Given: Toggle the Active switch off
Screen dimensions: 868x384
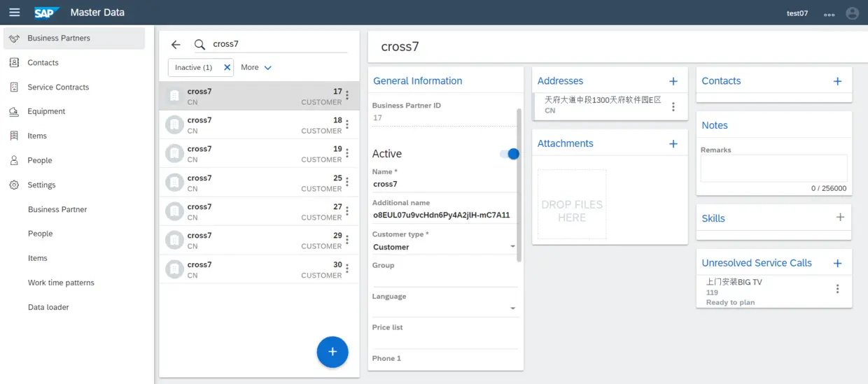Looking at the screenshot, I should pyautogui.click(x=510, y=154).
